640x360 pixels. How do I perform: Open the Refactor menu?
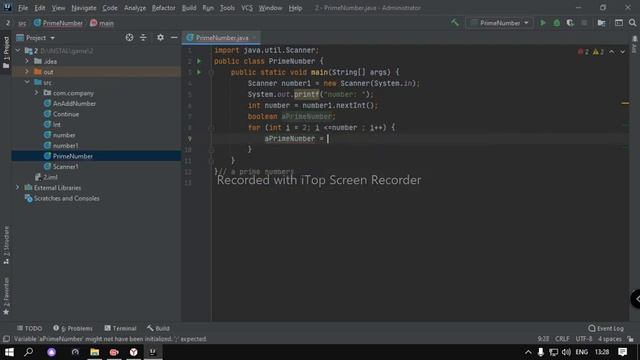[x=163, y=8]
